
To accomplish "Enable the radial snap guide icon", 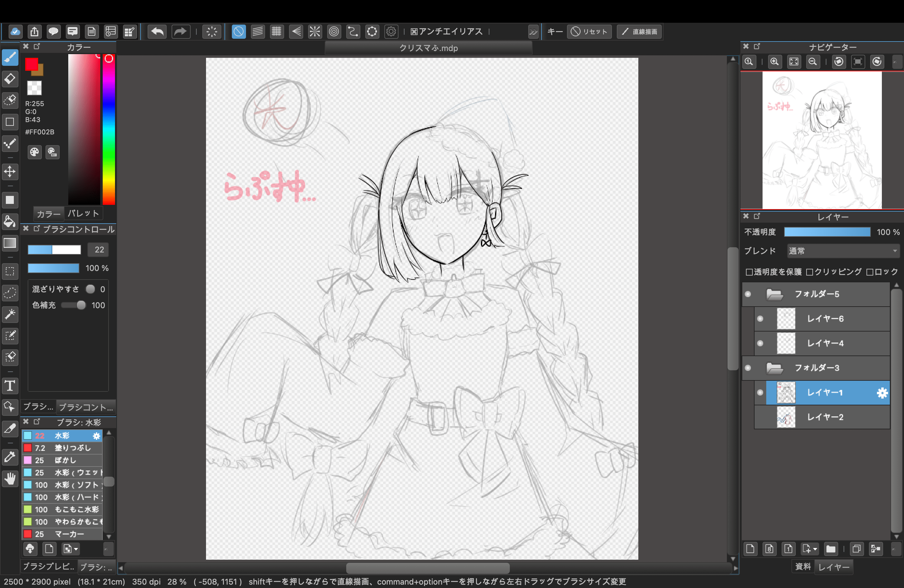I will click(x=315, y=32).
